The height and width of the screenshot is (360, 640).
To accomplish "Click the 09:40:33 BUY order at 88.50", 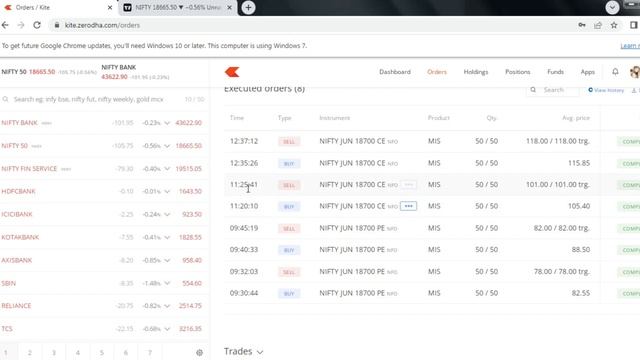I will click(432, 250).
